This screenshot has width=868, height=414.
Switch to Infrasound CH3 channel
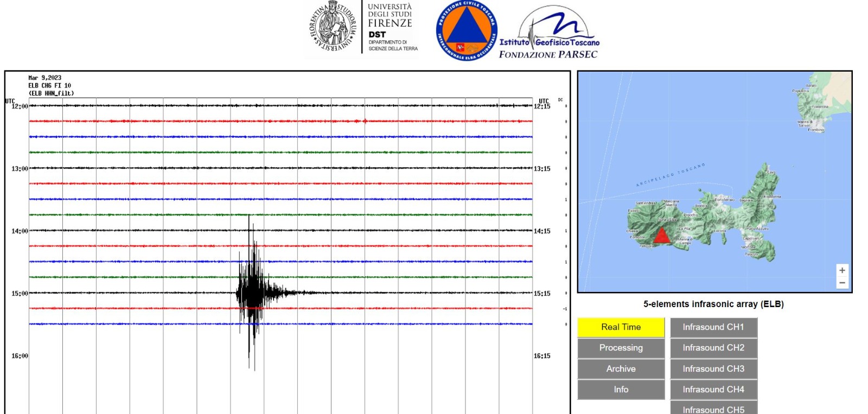point(713,369)
